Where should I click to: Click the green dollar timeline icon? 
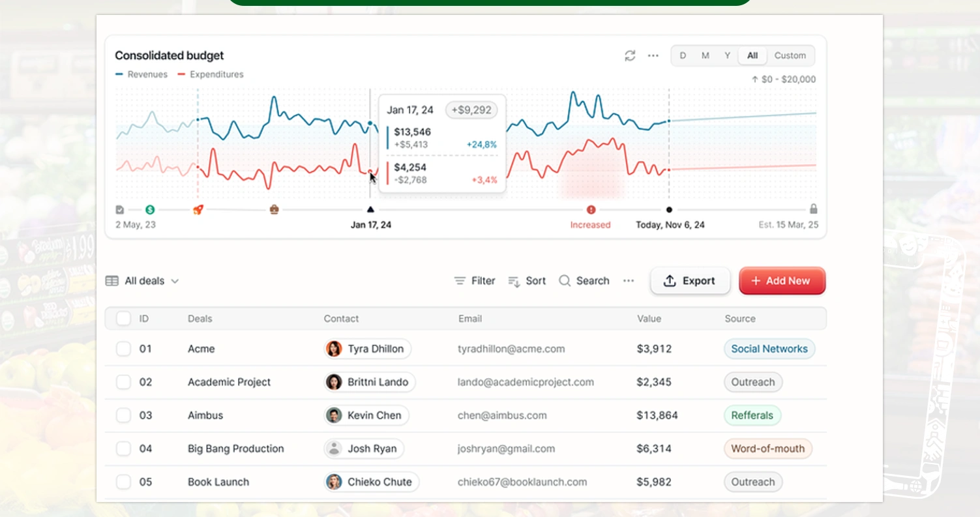(150, 209)
